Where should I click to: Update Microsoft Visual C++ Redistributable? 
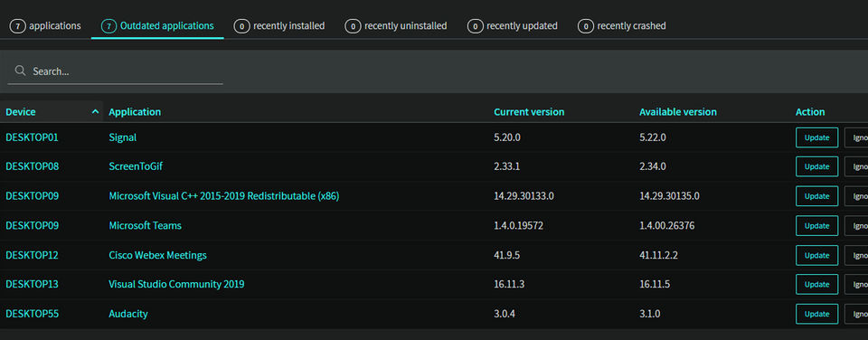[x=816, y=196]
